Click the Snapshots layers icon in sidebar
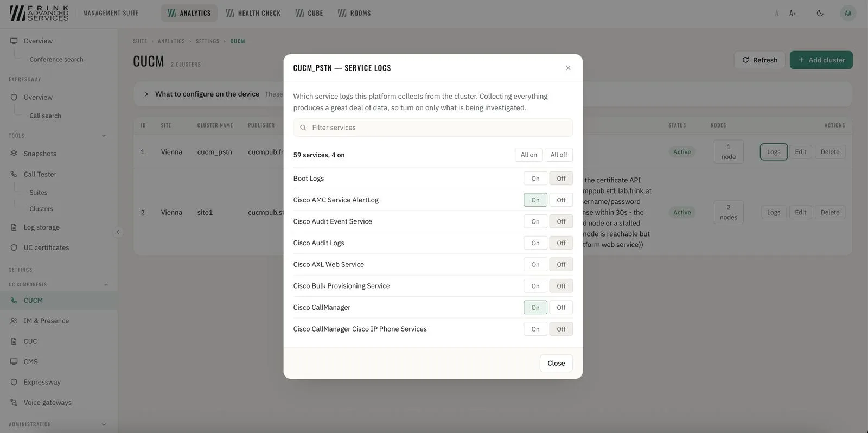The height and width of the screenshot is (433, 868). pyautogui.click(x=14, y=154)
